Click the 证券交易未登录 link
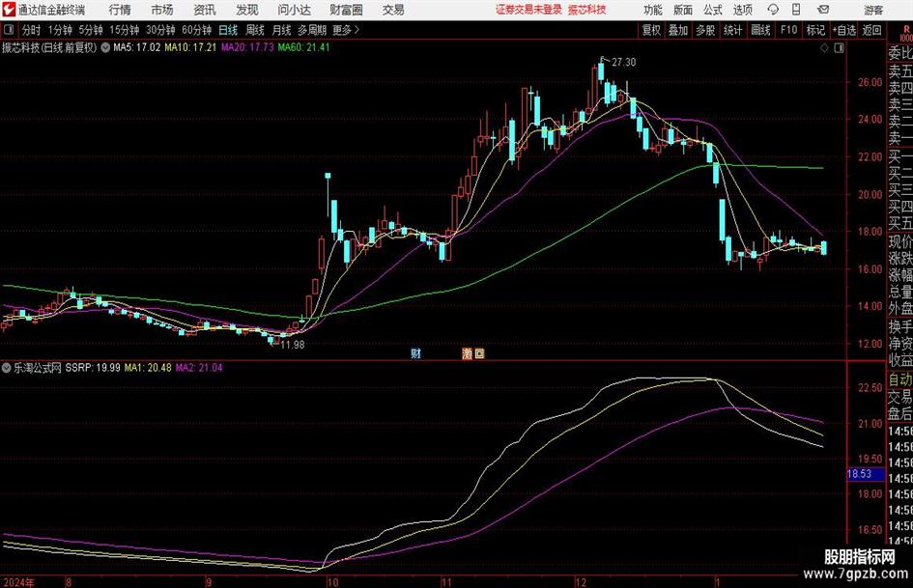 (528, 10)
